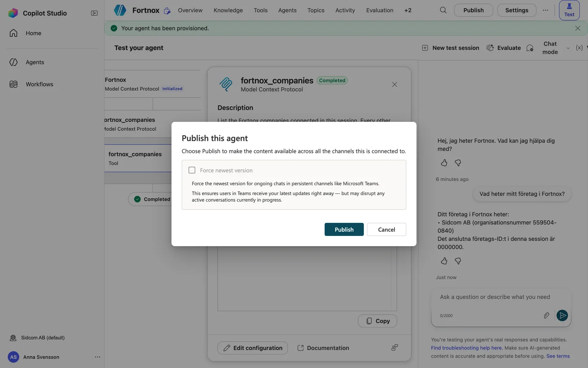
Task: Expand the Chat mode dropdown arrow
Action: point(568,48)
